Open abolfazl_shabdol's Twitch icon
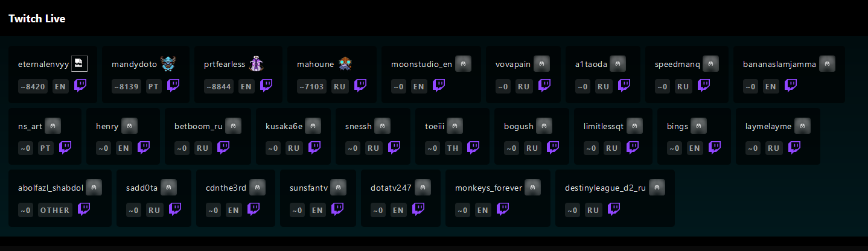The image size is (868, 251). (x=84, y=209)
